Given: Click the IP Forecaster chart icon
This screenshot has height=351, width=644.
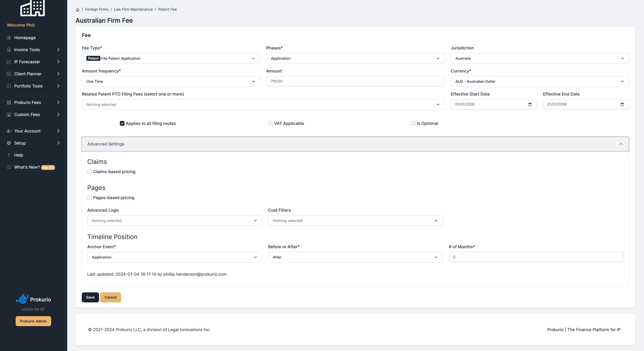Looking at the screenshot, I should (x=9, y=62).
